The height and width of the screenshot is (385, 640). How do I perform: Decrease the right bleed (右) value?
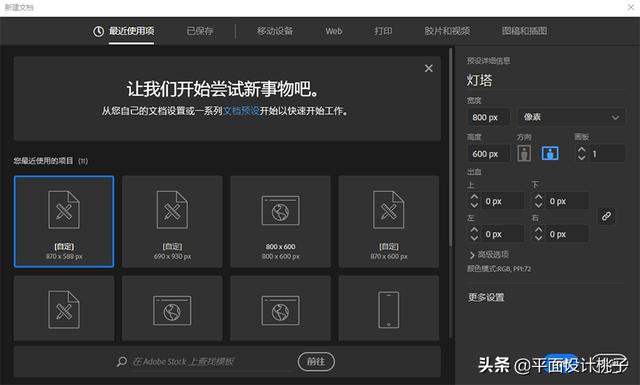coord(538,238)
